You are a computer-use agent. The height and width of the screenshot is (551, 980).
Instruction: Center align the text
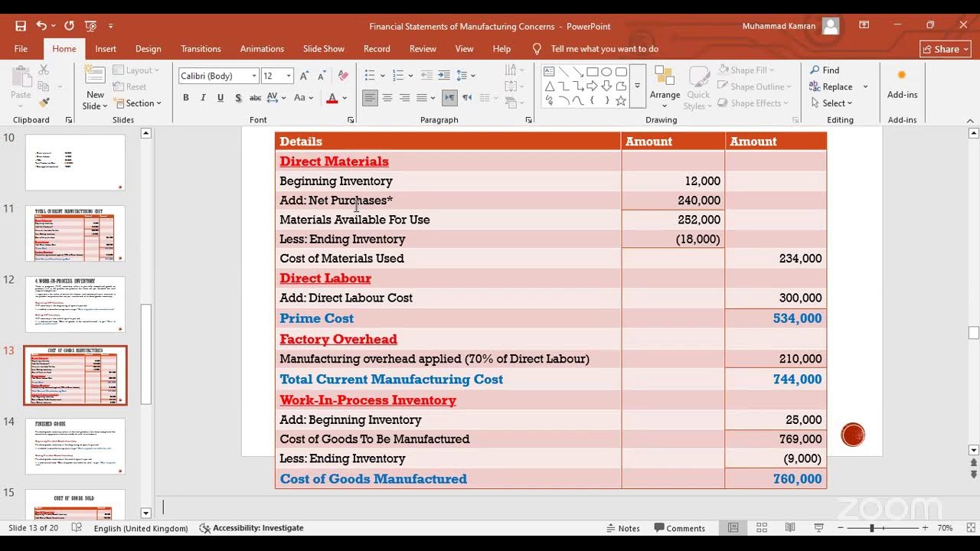tap(387, 98)
